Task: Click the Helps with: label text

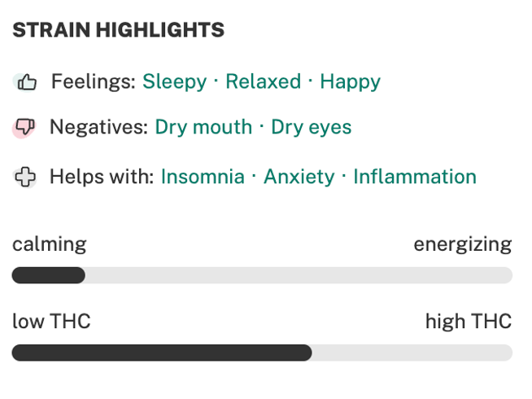Action: (102, 177)
